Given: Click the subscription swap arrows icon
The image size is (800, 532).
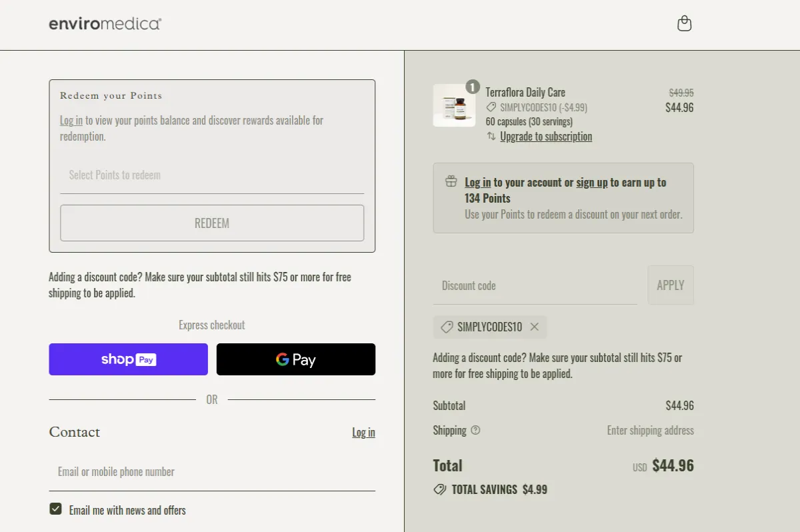Looking at the screenshot, I should click(490, 136).
